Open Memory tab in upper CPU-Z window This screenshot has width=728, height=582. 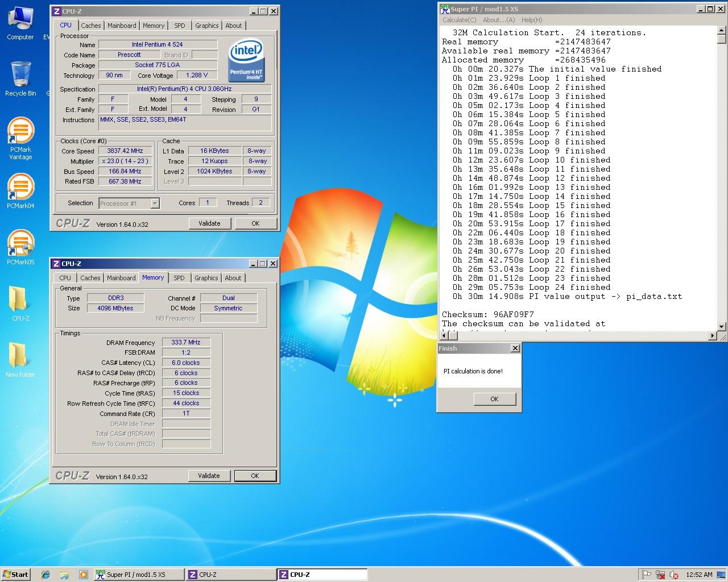click(154, 26)
